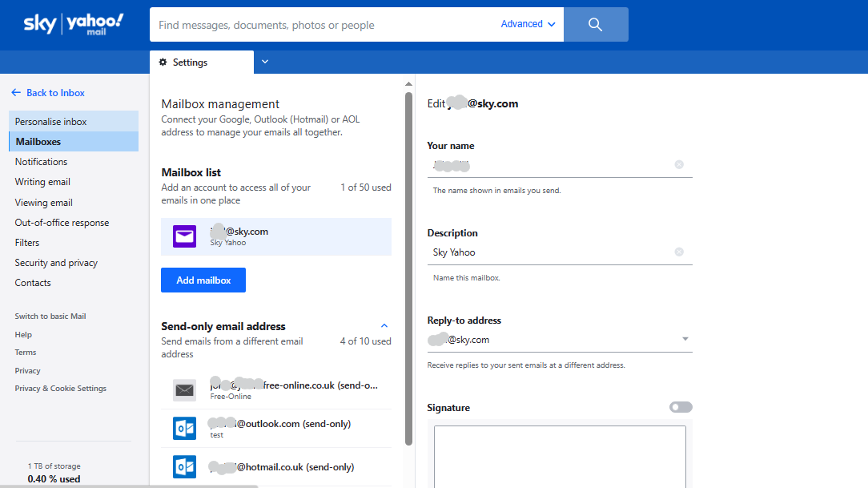This screenshot has width=868, height=488.
Task: Select the Sky Yahoo! mail logo
Action: pos(73,24)
